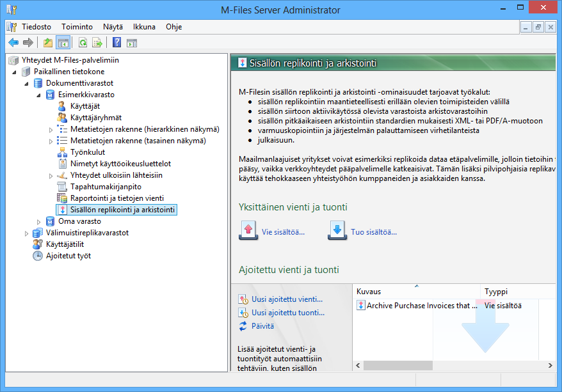Click the Esimerkkivarasto vault icon
The height and width of the screenshot is (392, 562).
(x=50, y=95)
